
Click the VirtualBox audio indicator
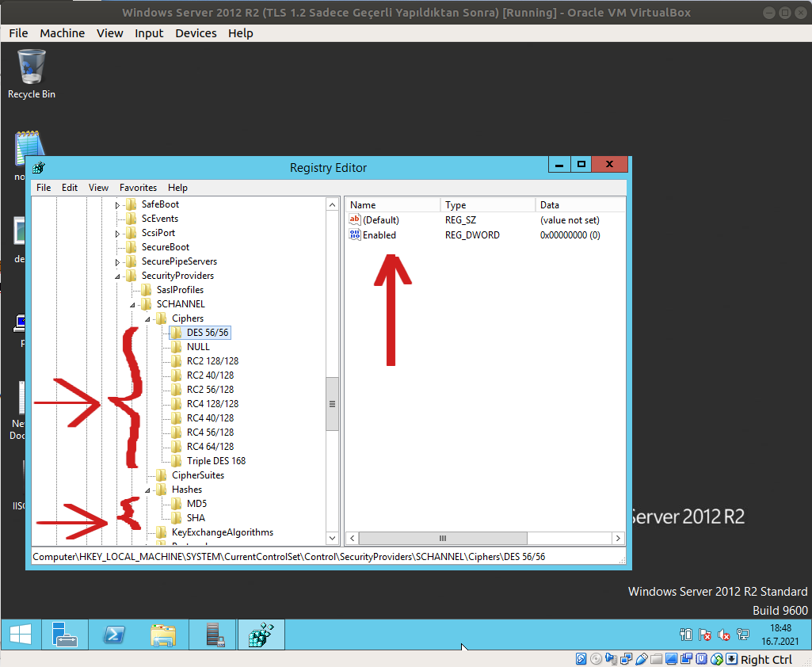(x=611, y=659)
